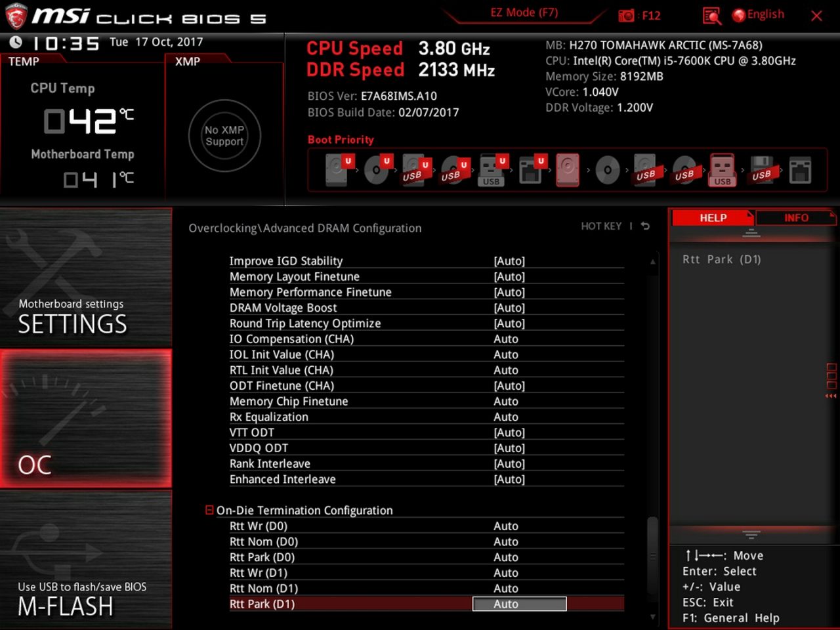Click the MSI dragon shield logo
The height and width of the screenshot is (630, 840).
click(x=16, y=16)
